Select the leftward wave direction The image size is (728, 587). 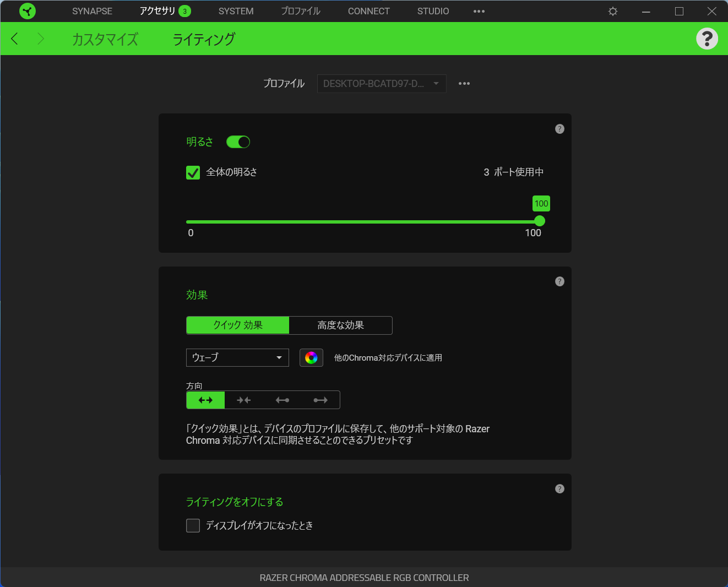282,400
